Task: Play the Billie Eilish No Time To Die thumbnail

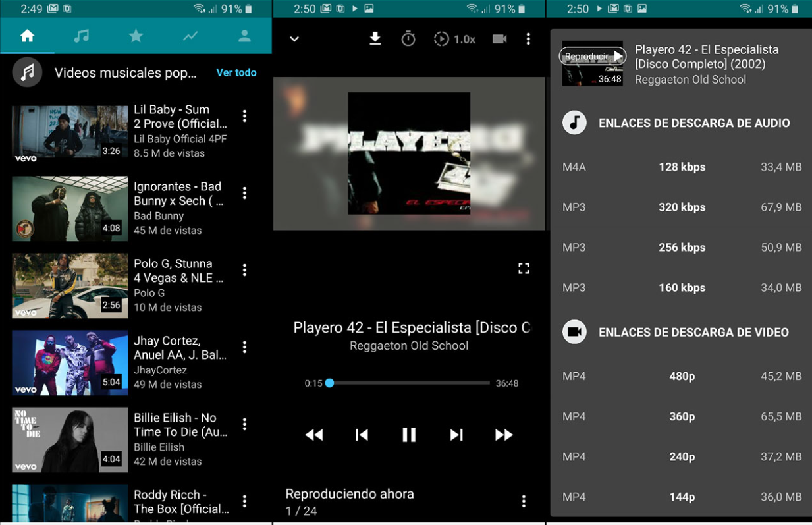Action: click(x=70, y=439)
